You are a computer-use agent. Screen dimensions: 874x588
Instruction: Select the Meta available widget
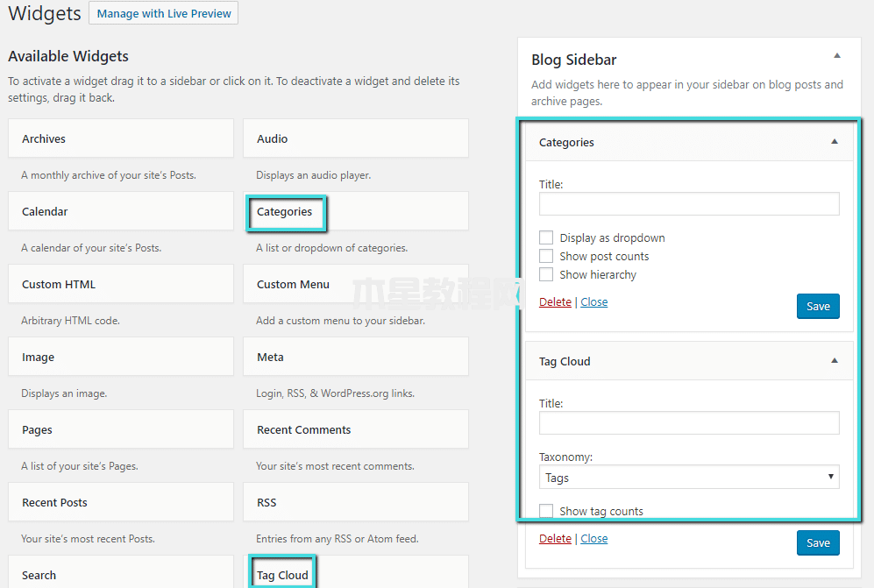pos(356,357)
